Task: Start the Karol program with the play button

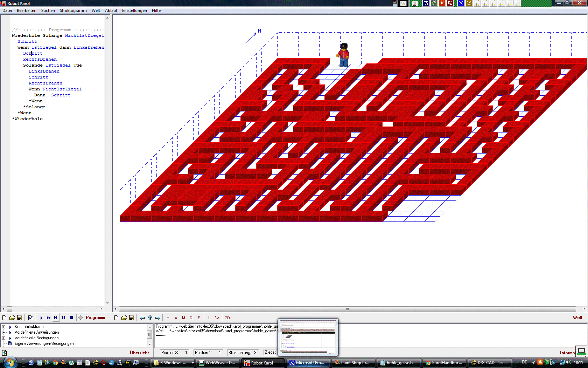Action: pyautogui.click(x=41, y=318)
